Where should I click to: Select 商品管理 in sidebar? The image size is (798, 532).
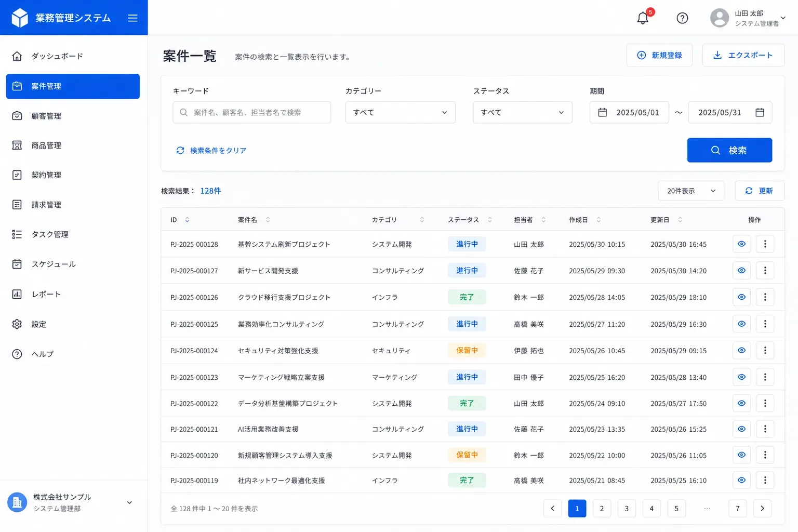tap(73, 145)
